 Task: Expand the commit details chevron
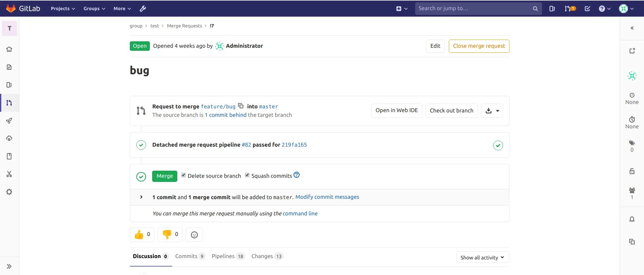point(141,197)
